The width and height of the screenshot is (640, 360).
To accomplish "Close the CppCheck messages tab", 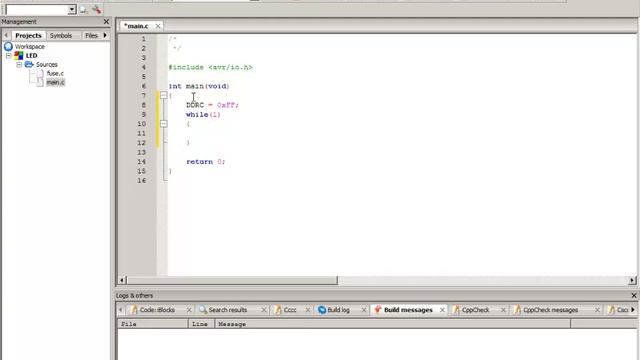I will (597, 310).
